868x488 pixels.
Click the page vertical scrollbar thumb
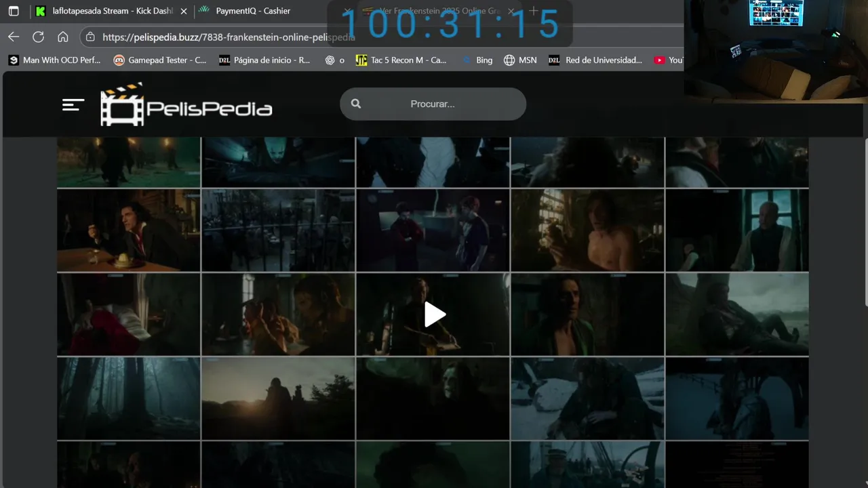pos(865,224)
